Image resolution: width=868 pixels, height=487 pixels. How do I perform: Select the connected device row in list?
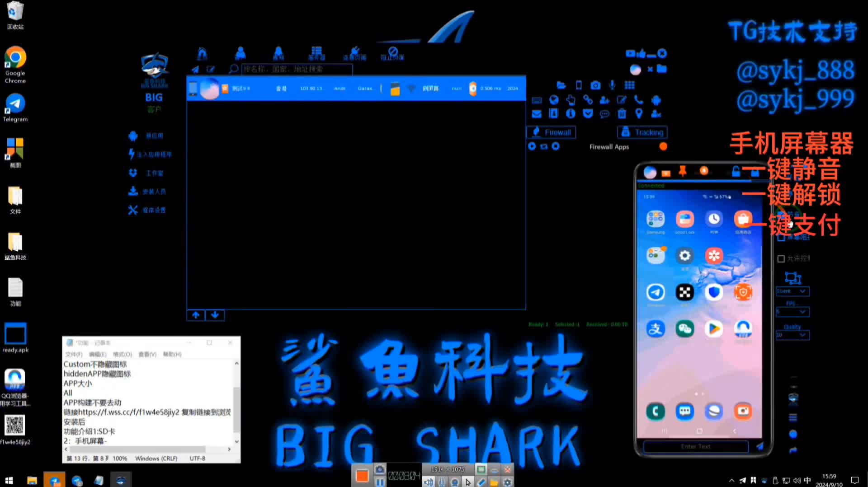[x=356, y=89]
